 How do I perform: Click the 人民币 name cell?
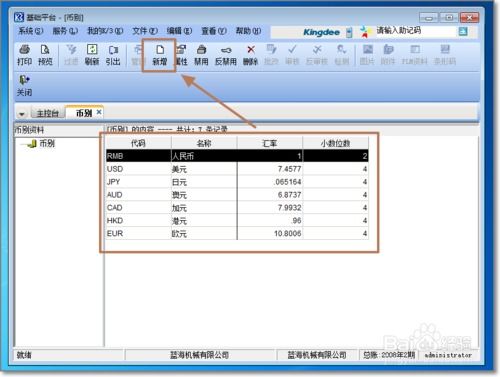tap(204, 156)
